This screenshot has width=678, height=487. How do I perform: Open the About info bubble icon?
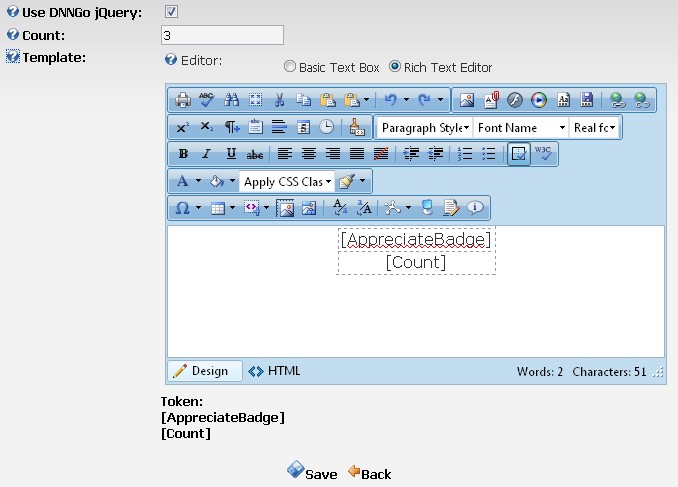(475, 208)
